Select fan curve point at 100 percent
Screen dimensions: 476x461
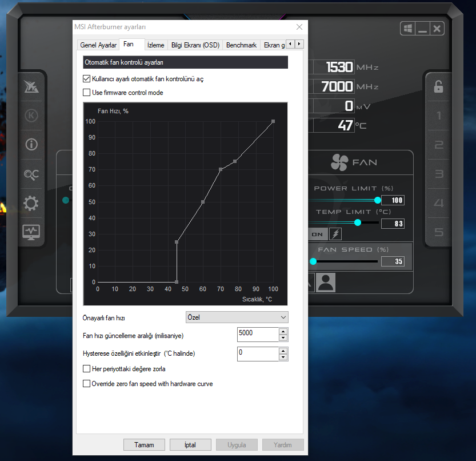pos(273,121)
